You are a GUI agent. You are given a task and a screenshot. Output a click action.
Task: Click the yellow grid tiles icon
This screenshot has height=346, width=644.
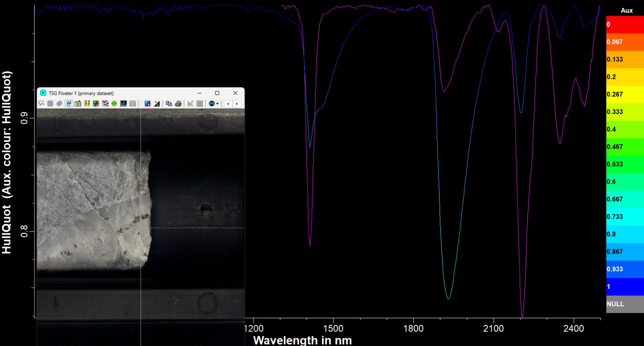pos(87,104)
